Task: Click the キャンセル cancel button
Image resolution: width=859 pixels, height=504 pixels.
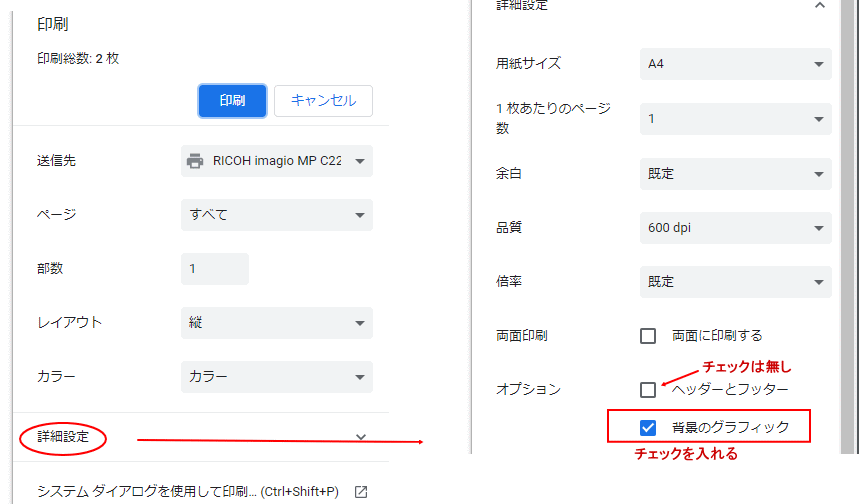Action: point(323,100)
